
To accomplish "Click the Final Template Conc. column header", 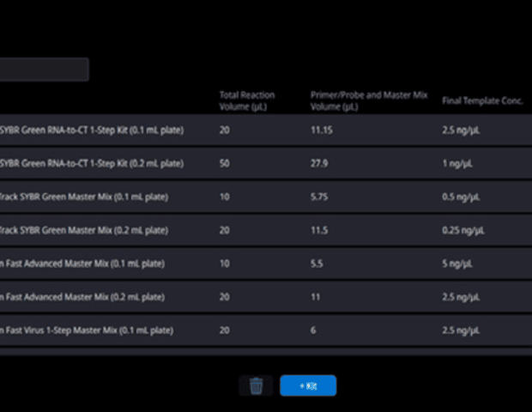I will [482, 100].
